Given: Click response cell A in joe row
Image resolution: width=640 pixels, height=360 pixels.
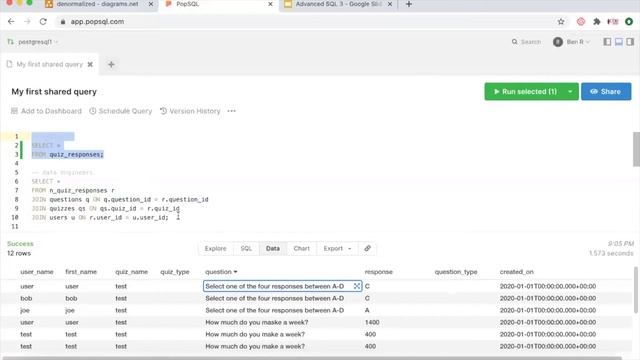Looking at the screenshot, I should click(367, 310).
